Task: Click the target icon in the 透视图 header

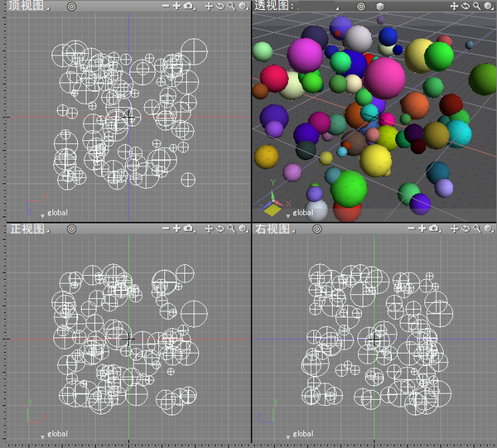Action: click(360, 7)
